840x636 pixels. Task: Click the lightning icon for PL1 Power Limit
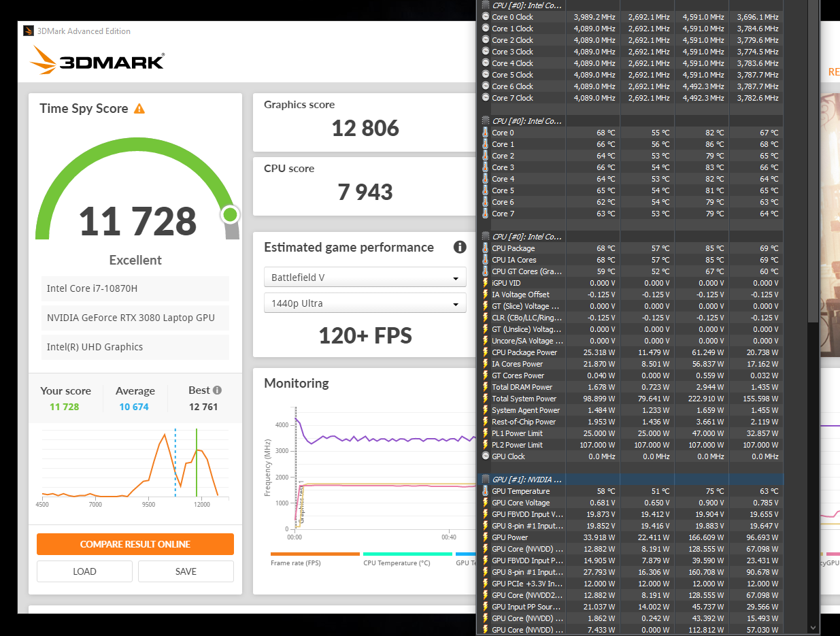point(485,433)
